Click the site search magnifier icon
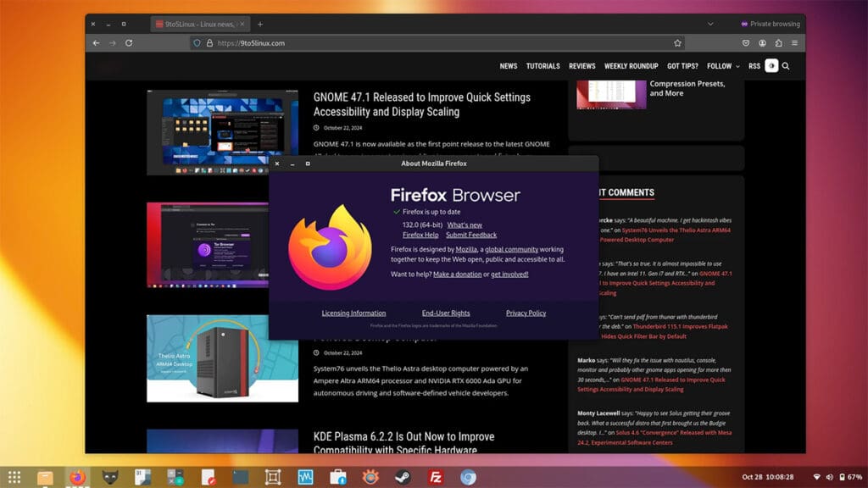868x488 pixels. (786, 66)
